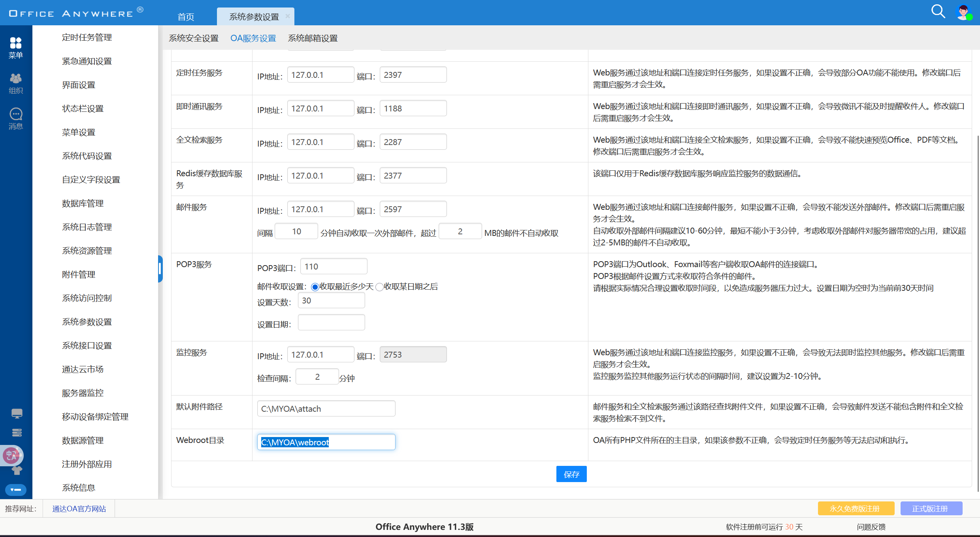Click the 保存 button
Image resolution: width=980 pixels, height=537 pixels.
tap(571, 474)
